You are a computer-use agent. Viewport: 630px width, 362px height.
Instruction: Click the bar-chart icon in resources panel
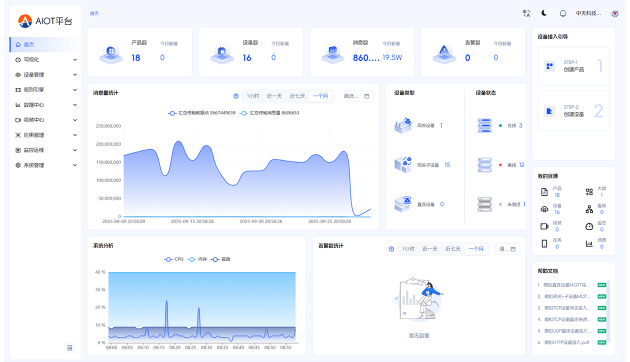point(589,243)
